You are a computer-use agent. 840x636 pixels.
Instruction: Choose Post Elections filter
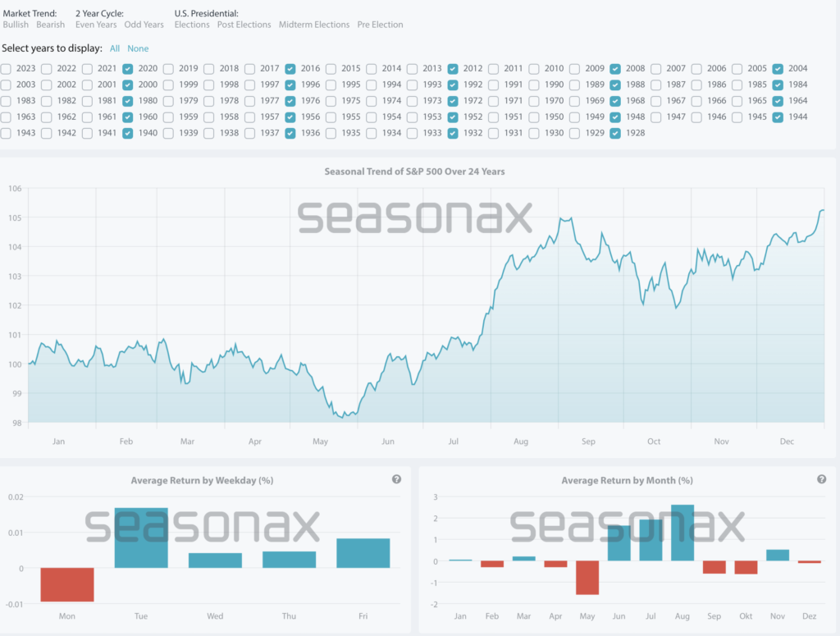click(244, 25)
